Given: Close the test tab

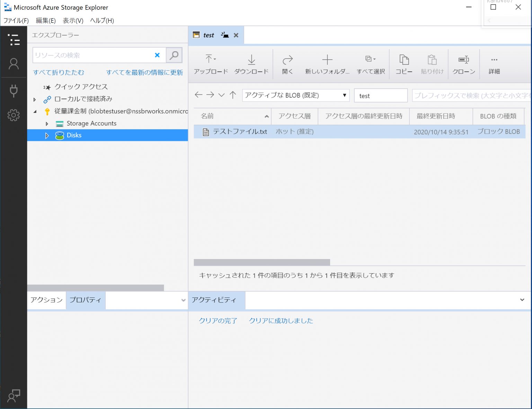Looking at the screenshot, I should pyautogui.click(x=236, y=35).
